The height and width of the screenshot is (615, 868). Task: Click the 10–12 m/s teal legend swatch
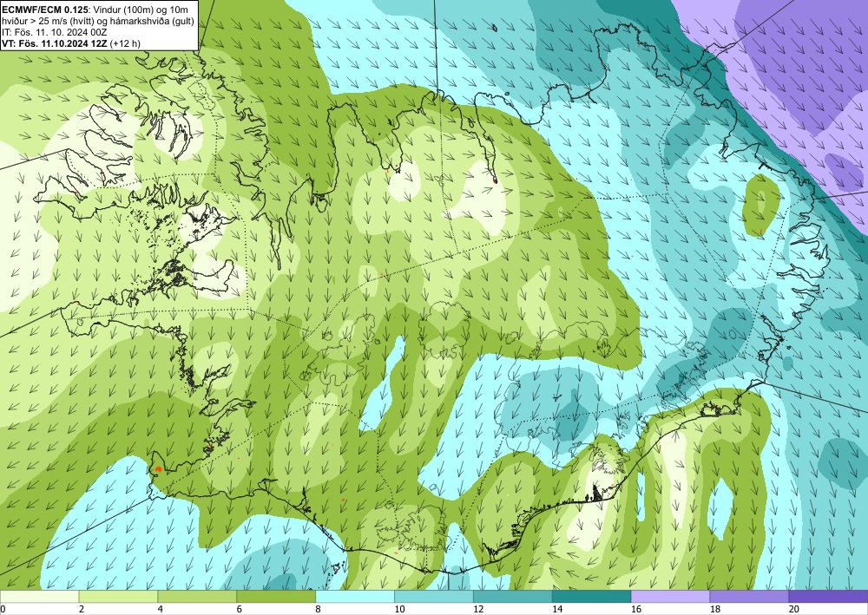click(433, 596)
